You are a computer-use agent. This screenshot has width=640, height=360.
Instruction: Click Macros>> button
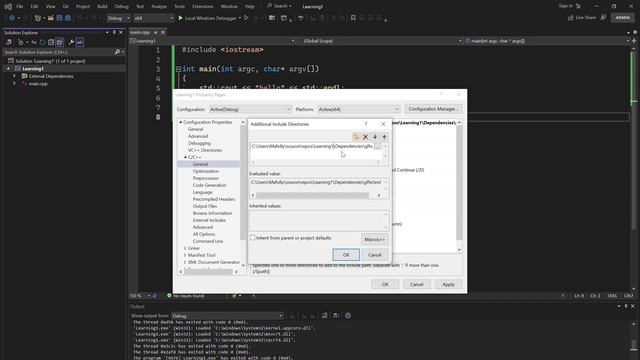tap(374, 239)
